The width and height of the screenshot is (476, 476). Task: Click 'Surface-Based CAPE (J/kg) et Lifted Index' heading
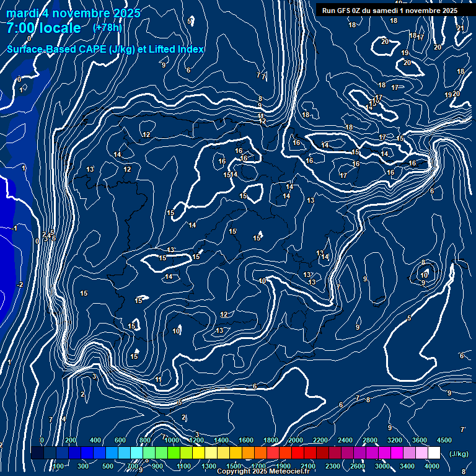[x=105, y=49]
